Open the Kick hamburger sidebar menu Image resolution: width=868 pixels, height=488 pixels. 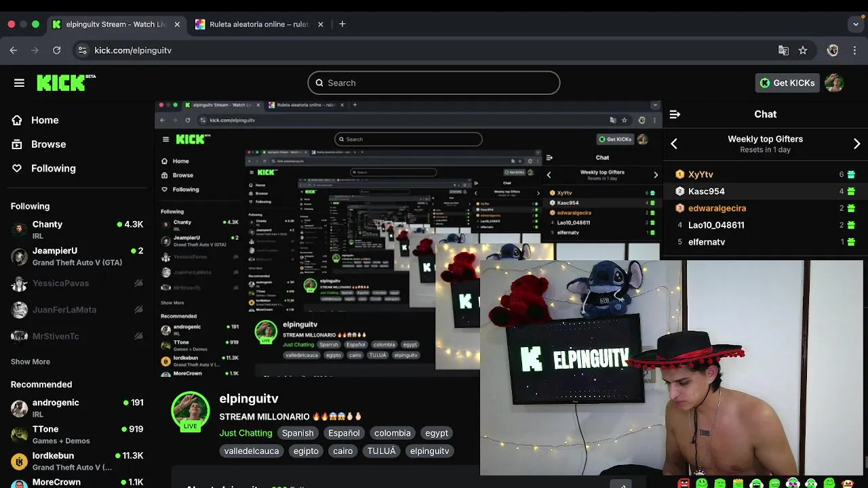pyautogui.click(x=19, y=83)
